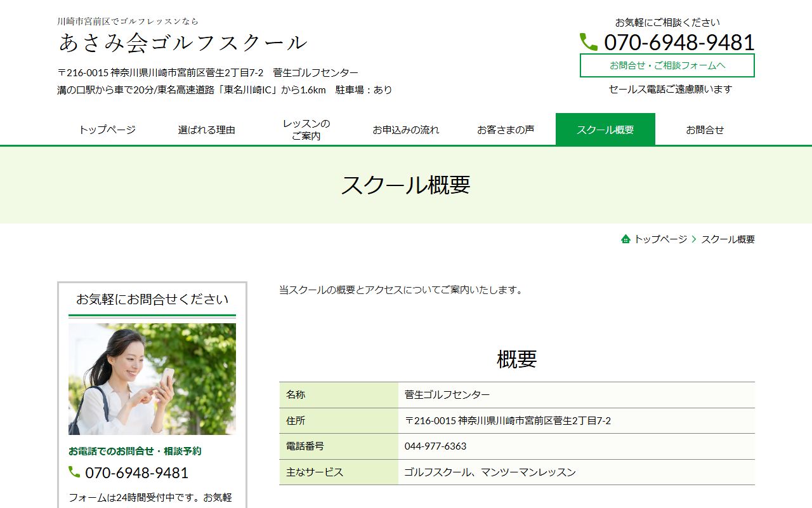Viewport: 812px width, 508px height.
Task: Click the 名称 table header cell
Action: click(339, 395)
